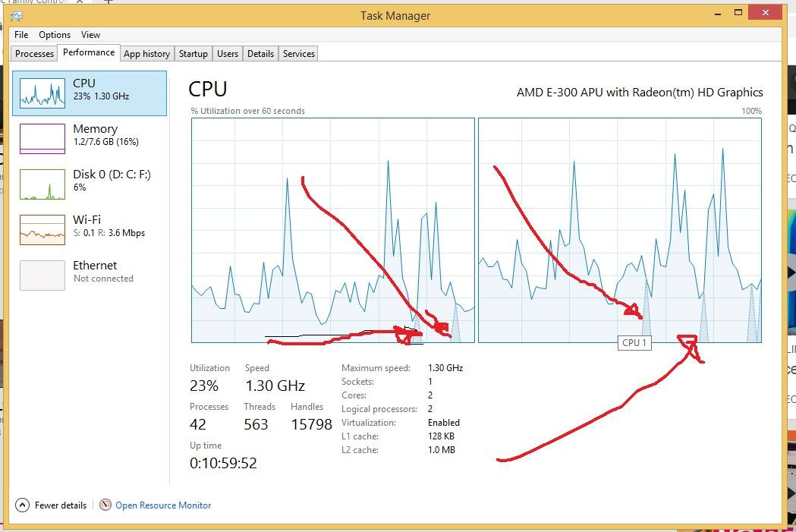Click the Logical processors label
This screenshot has width=796, height=532.
[x=379, y=408]
